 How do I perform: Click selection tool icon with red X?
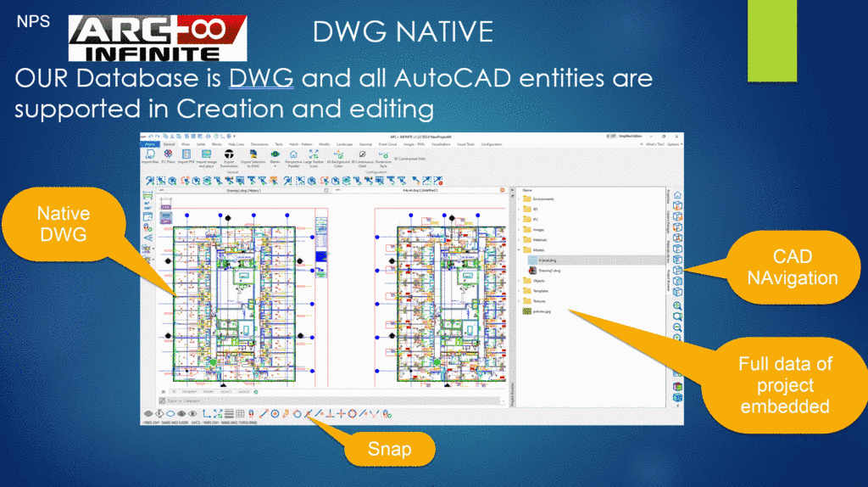(x=438, y=181)
